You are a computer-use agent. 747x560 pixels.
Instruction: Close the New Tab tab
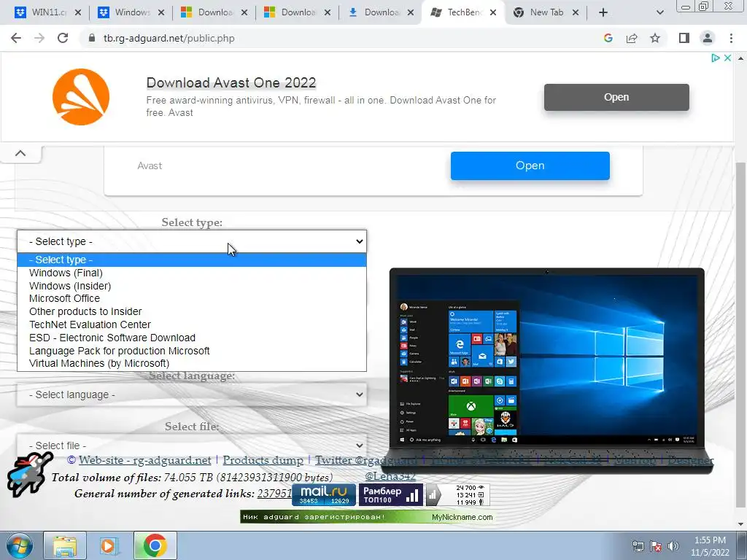coord(576,12)
